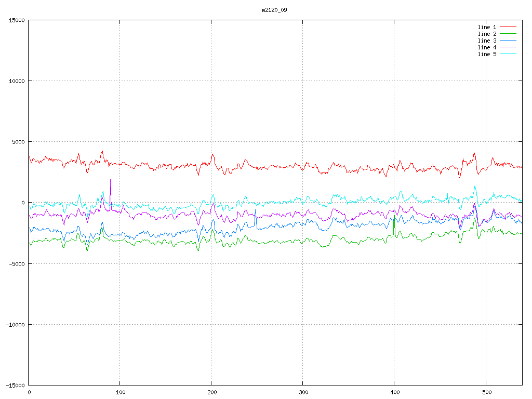Select the 'line 2' legend label

tap(487, 34)
